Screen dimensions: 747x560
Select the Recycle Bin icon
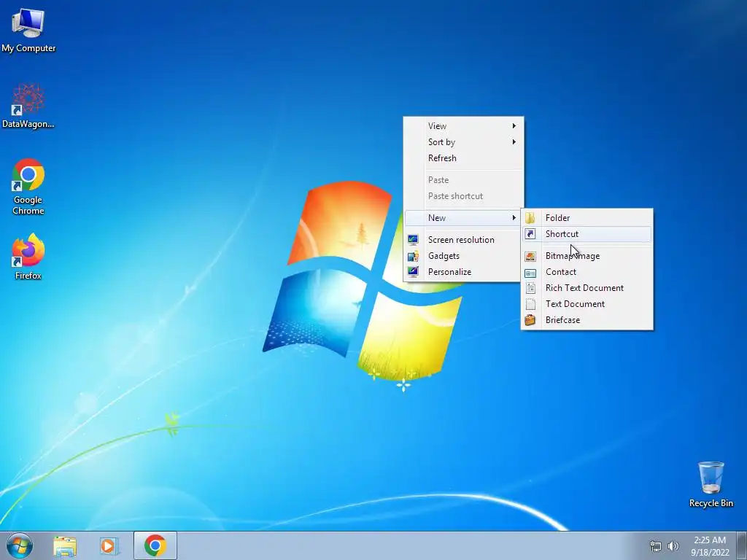[711, 484]
